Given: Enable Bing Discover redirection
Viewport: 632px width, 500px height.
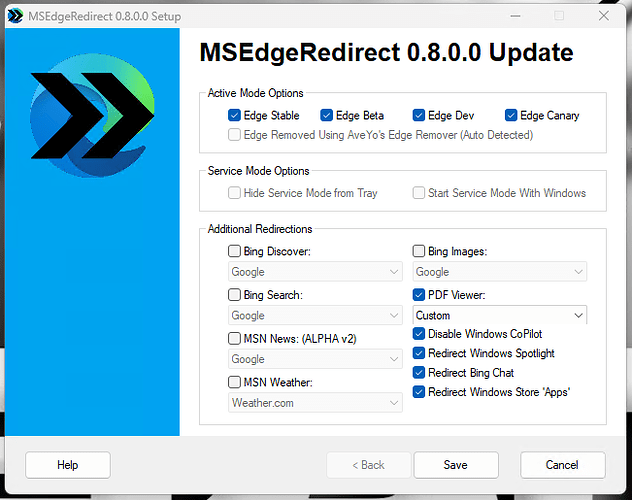Looking at the screenshot, I should click(x=234, y=252).
